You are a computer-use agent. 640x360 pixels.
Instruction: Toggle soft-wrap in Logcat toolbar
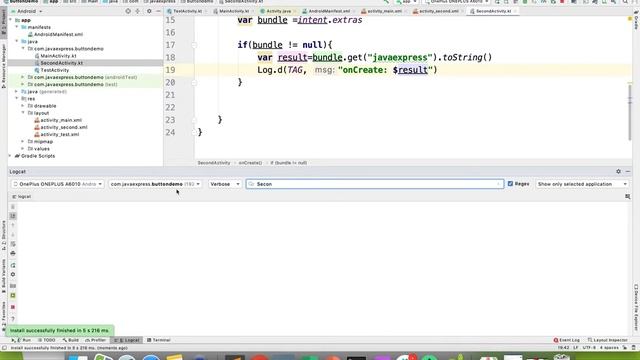tap(13, 244)
